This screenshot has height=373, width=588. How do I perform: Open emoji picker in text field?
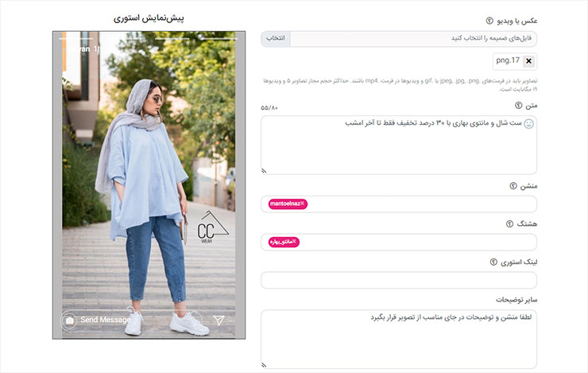pyautogui.click(x=528, y=124)
